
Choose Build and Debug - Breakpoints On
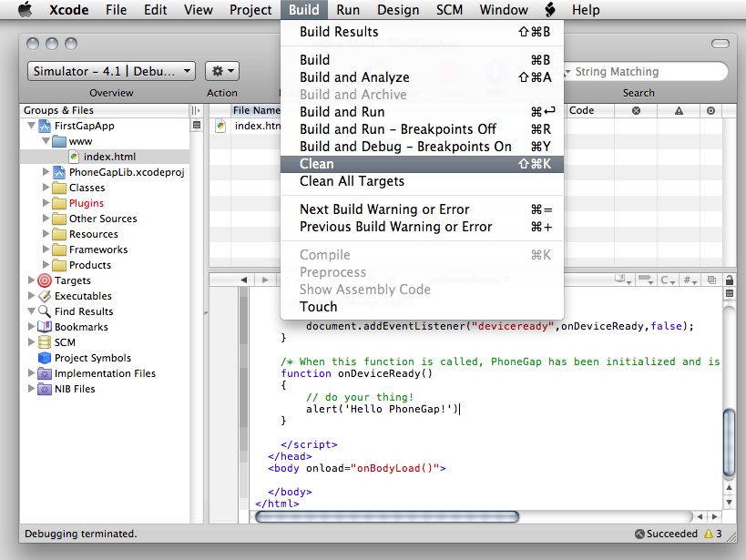point(422,147)
